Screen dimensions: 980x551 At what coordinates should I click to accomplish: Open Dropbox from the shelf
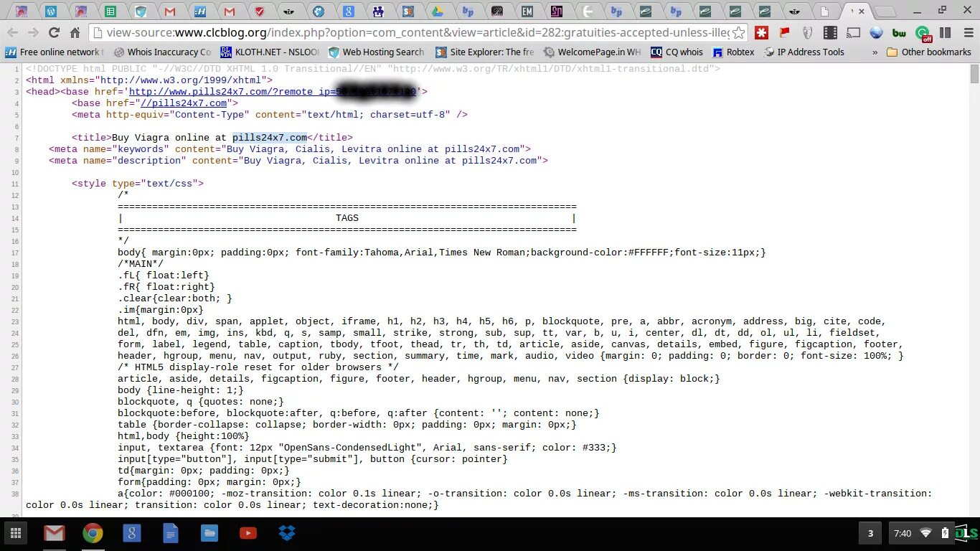pyautogui.click(x=286, y=533)
